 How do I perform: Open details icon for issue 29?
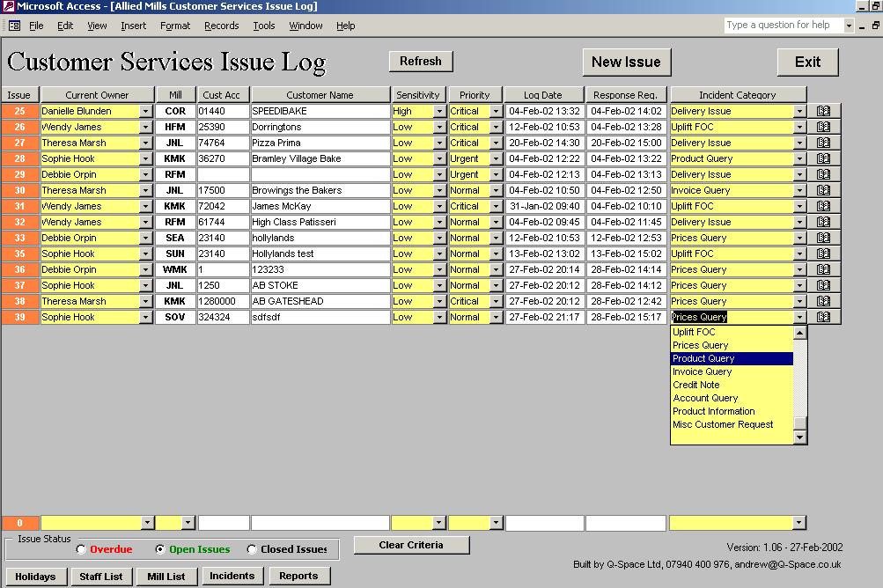tap(824, 174)
